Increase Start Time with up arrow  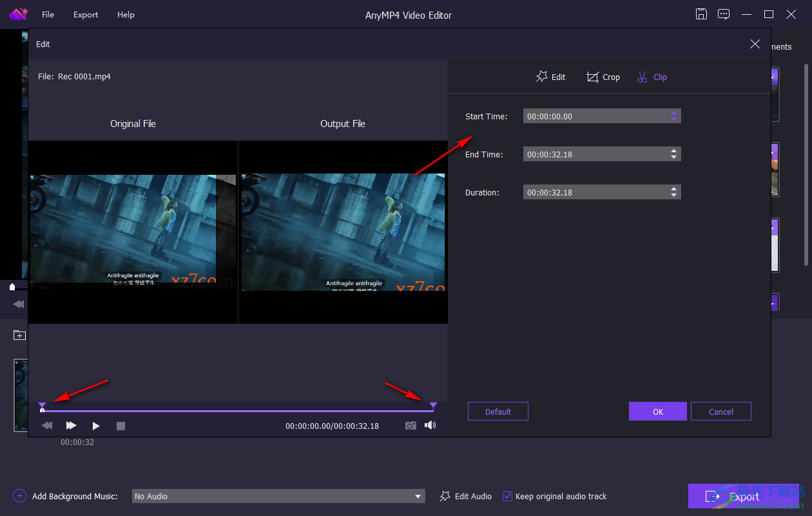(673, 113)
